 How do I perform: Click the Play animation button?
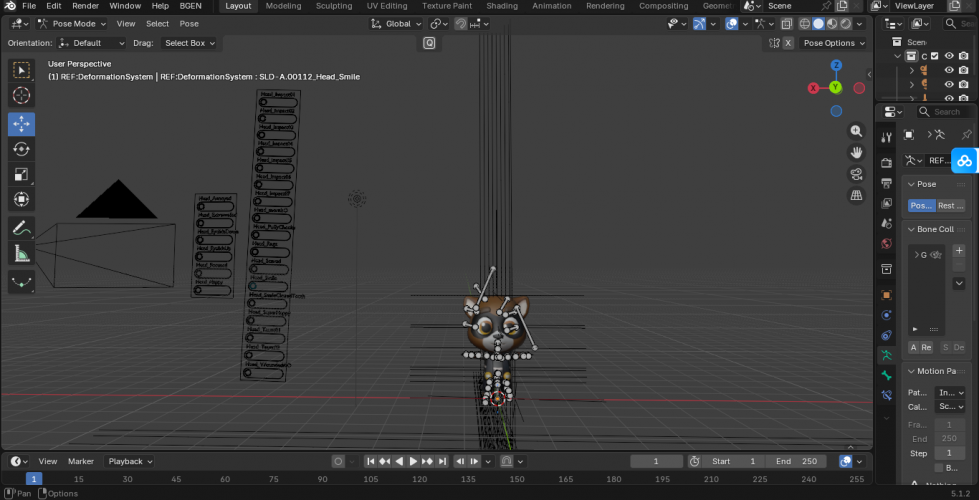tap(413, 461)
